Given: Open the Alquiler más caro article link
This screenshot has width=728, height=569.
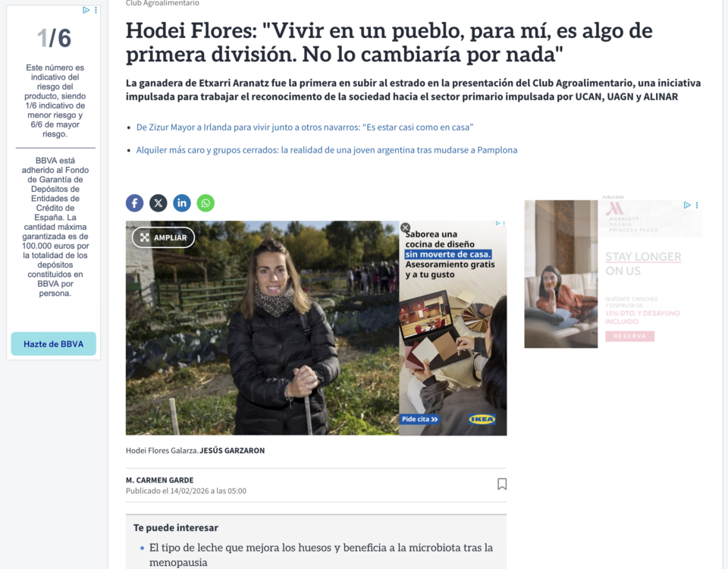Looking at the screenshot, I should (x=326, y=150).
